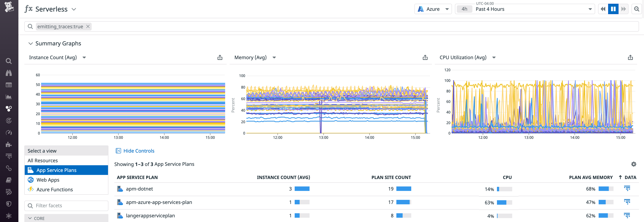Open the Security shield icon in sidebar
Screen dimensions: 644x222
(x=9, y=204)
